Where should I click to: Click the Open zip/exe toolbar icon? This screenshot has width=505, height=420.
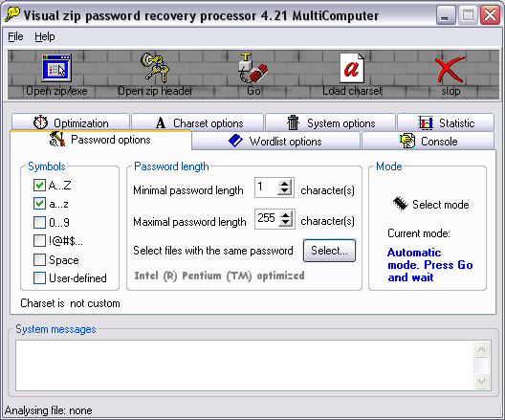tap(56, 68)
